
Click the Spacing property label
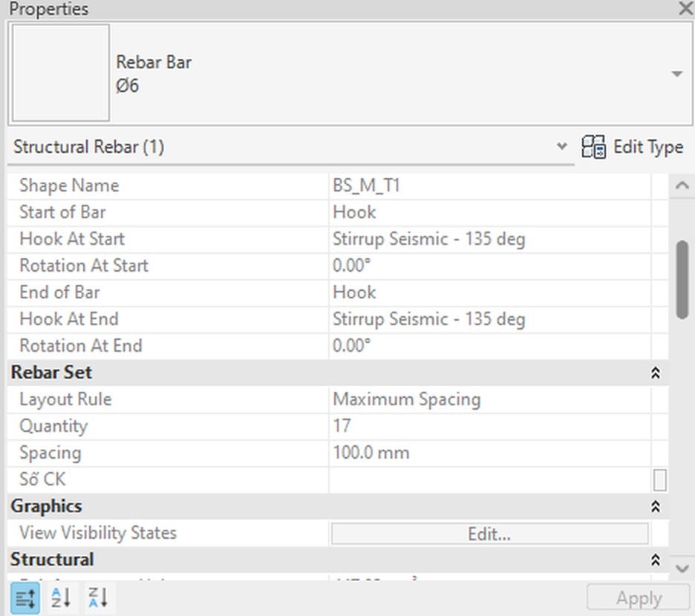(x=50, y=453)
